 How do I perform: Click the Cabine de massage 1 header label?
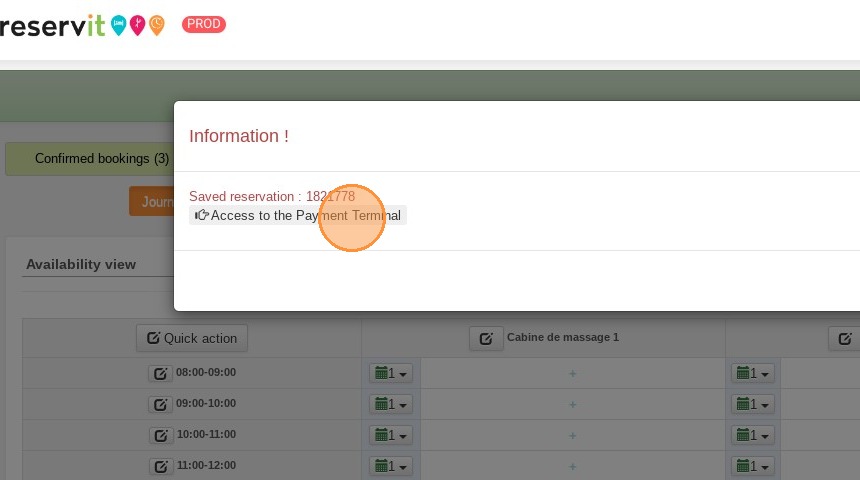pos(563,337)
